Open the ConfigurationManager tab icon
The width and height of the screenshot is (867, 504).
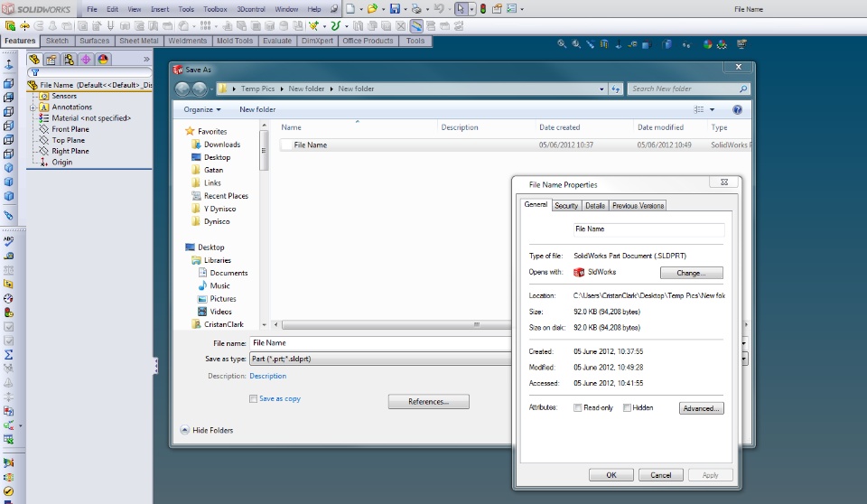pos(69,60)
